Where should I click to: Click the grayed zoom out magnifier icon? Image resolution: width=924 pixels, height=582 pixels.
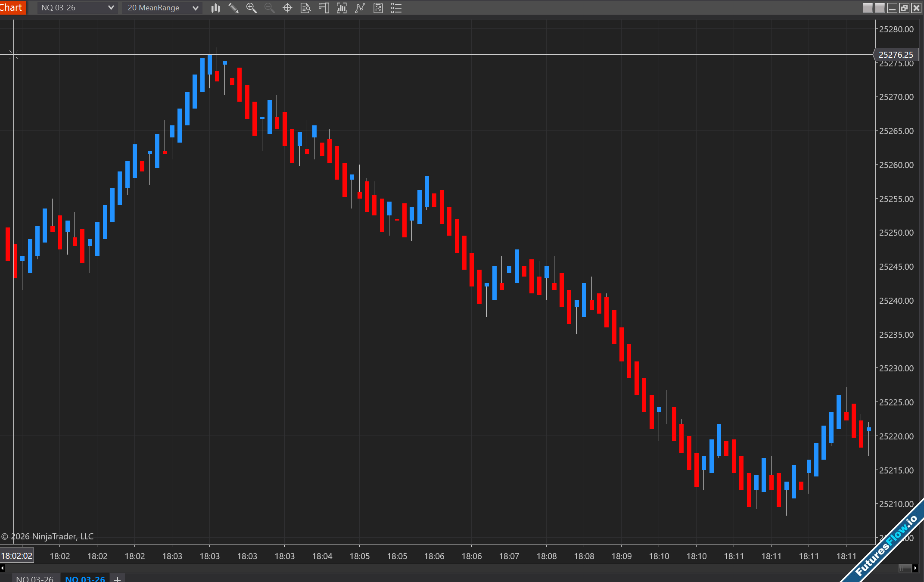(x=270, y=8)
